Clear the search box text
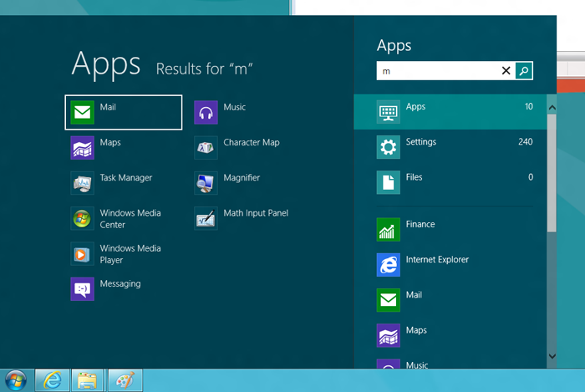Screen dimensions: 585x392 point(506,71)
